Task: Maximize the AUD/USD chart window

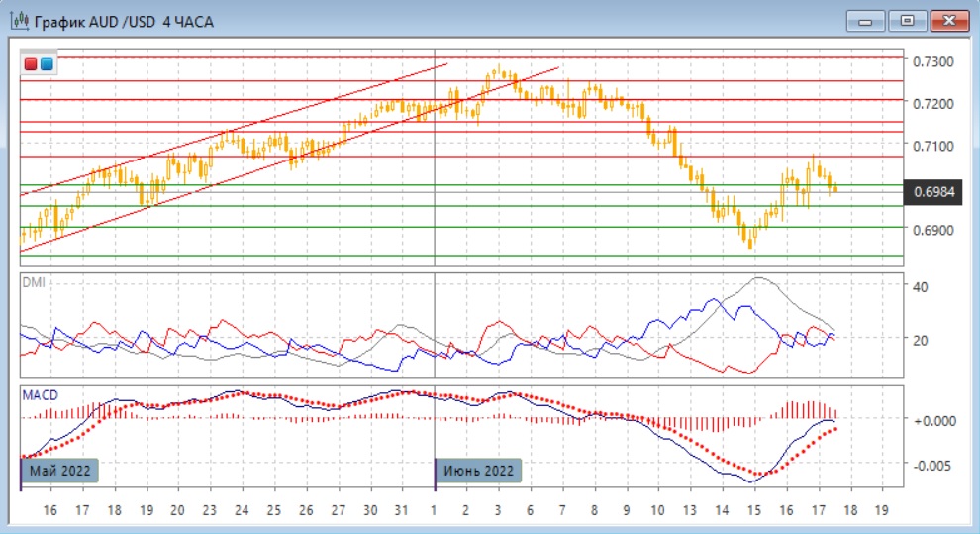Action: [x=906, y=21]
